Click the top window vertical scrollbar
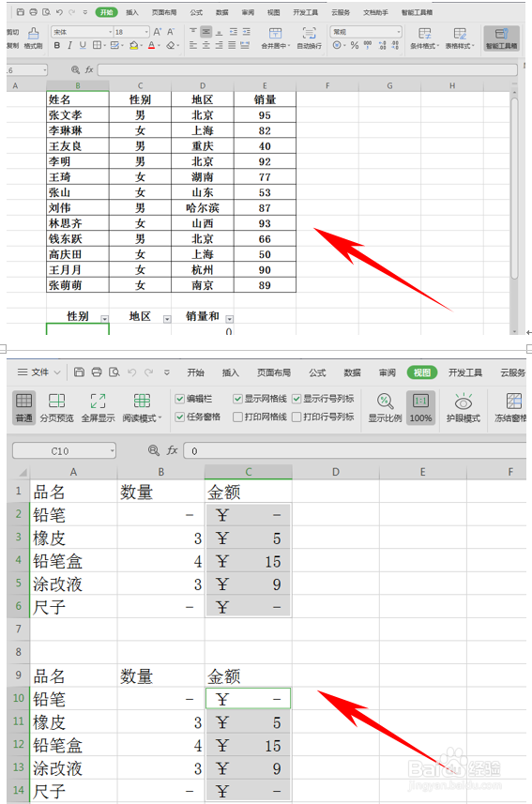This screenshot has height=804, width=532. coord(514,187)
